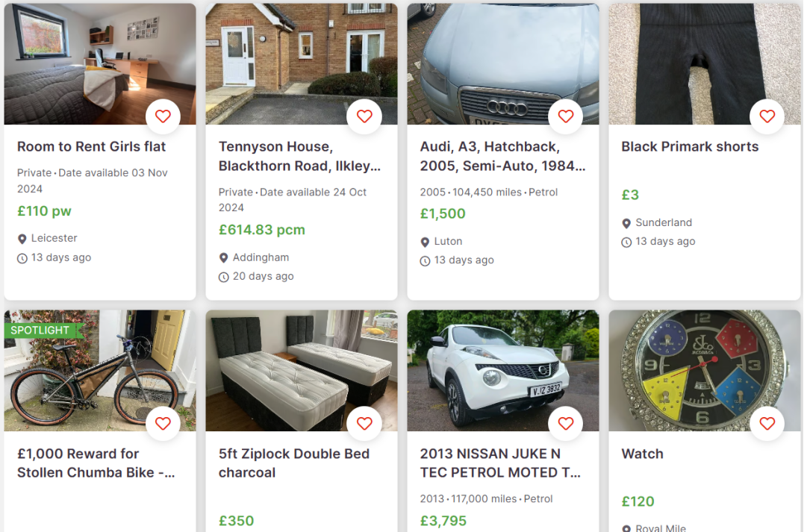
Task: Favourite the 5ft Ziplock Double Bed listing
Action: tap(364, 423)
